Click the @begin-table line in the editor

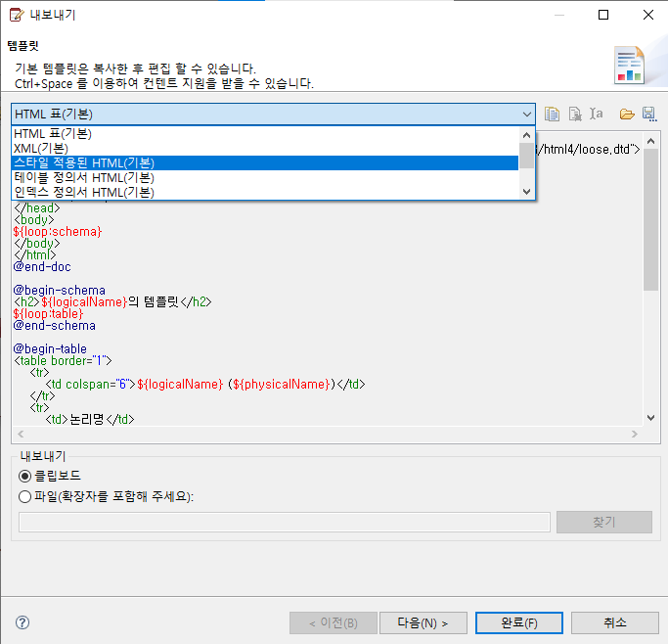50,349
